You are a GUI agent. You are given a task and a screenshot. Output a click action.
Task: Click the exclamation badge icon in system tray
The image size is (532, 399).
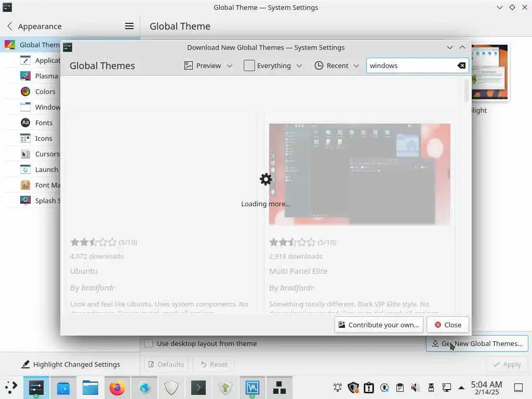(368, 388)
